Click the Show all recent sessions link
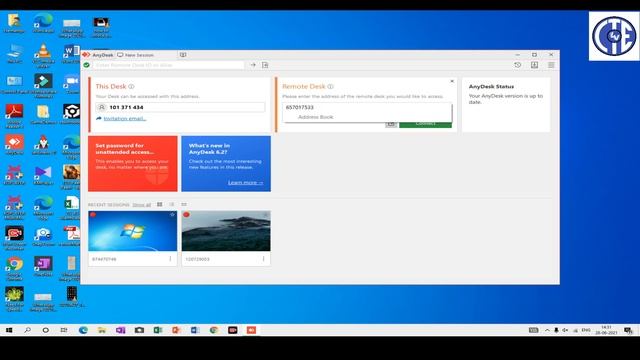This screenshot has width=640, height=360. (142, 204)
